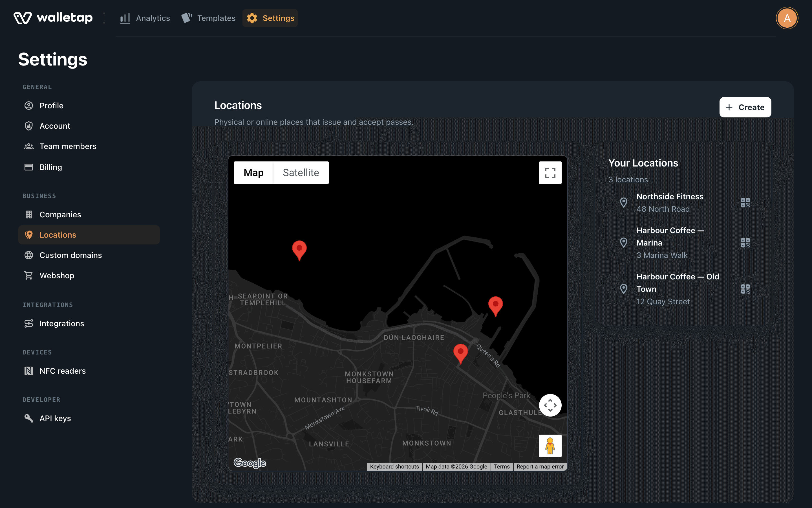Go to Team members

[89, 146]
